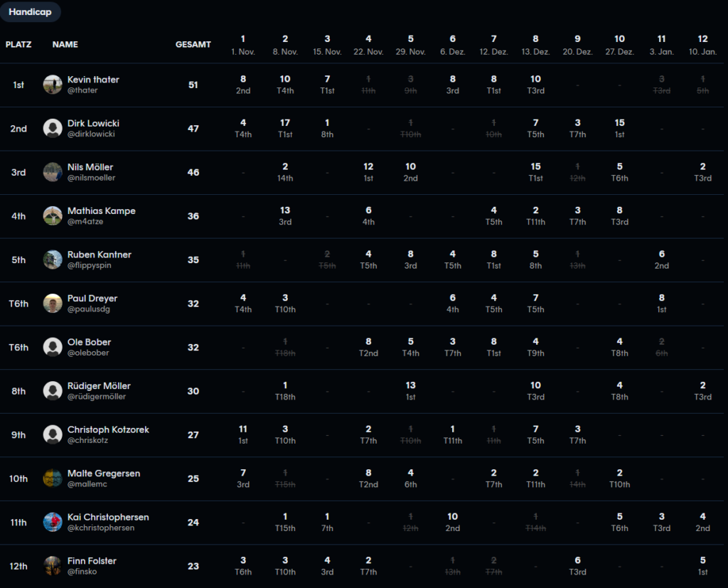Click Kai Christophersen's red avatar
This screenshot has height=588, width=728.
point(53,523)
